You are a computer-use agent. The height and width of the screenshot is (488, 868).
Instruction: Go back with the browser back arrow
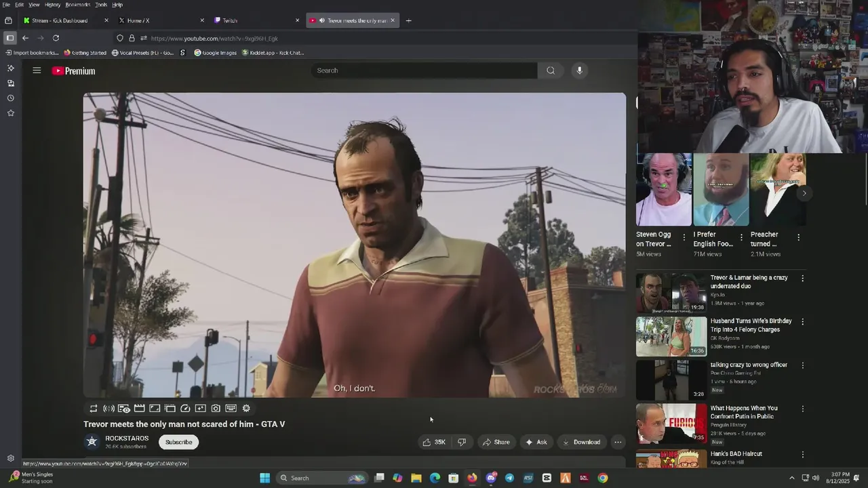point(25,38)
